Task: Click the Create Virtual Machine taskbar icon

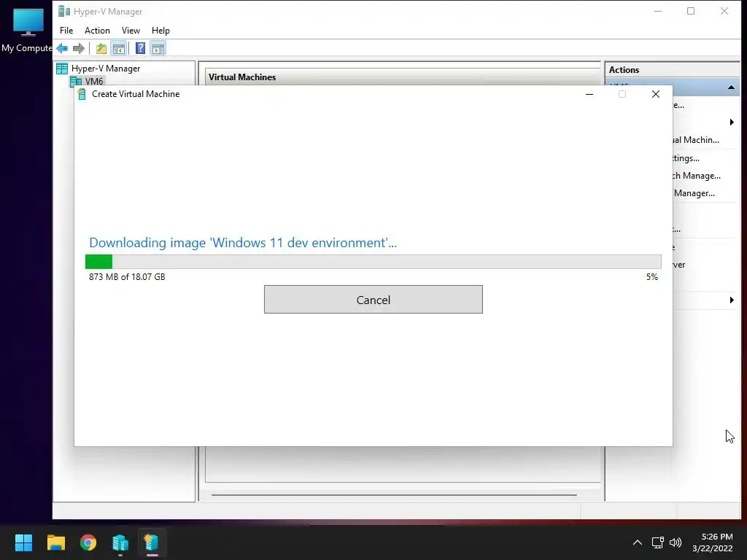Action: coord(152,542)
